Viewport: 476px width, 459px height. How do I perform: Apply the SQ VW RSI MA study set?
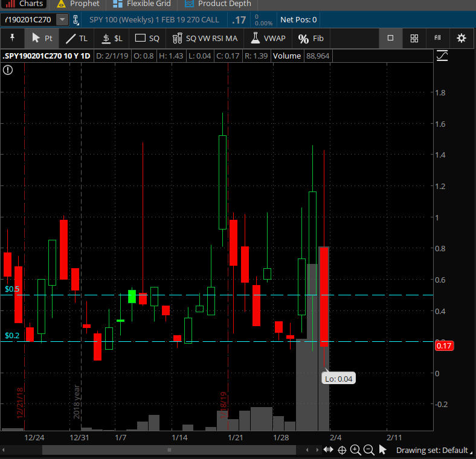pyautogui.click(x=205, y=38)
